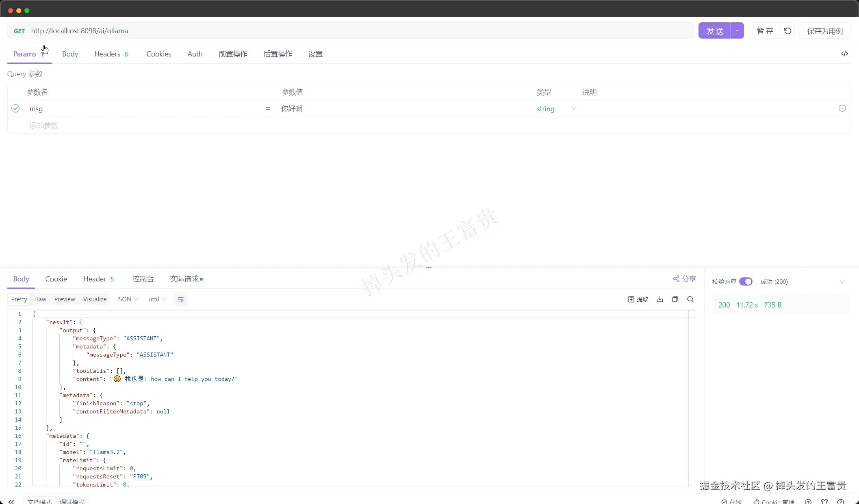Click the Save as Case (保存为用例) button
This screenshot has height=504, width=859.
[x=824, y=31]
